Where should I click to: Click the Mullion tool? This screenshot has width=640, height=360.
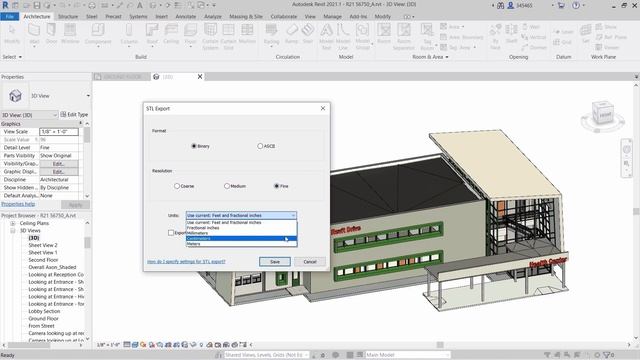click(x=247, y=33)
